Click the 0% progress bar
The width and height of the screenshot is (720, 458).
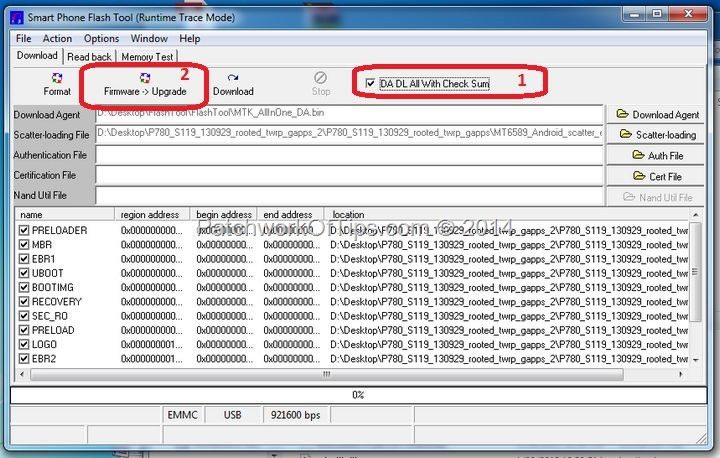tap(358, 395)
